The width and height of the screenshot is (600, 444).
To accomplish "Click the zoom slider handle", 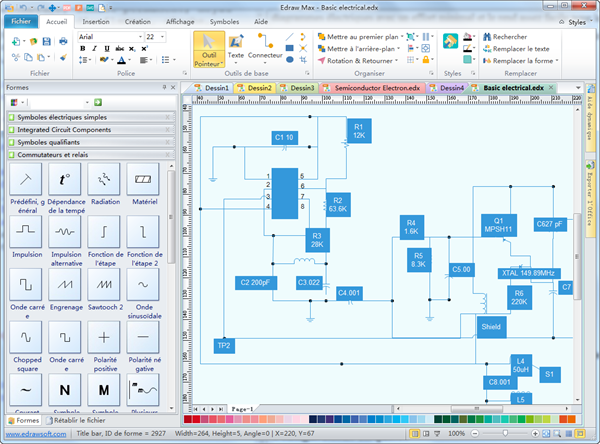I will click(505, 434).
